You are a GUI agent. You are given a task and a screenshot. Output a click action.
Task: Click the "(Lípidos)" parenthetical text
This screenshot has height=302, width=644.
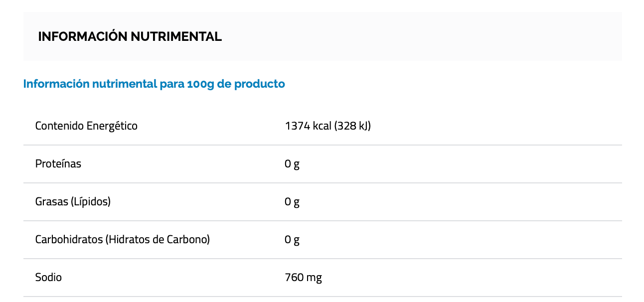91,202
